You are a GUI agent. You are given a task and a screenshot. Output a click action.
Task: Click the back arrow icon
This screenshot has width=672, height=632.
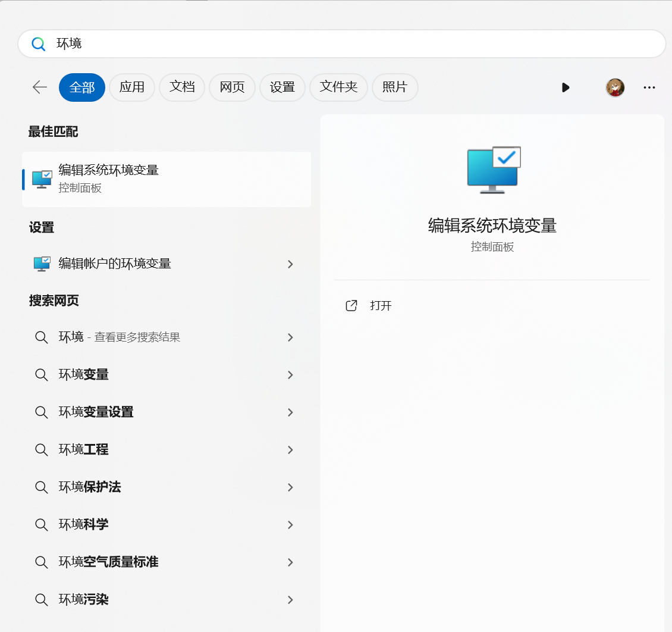click(x=40, y=87)
